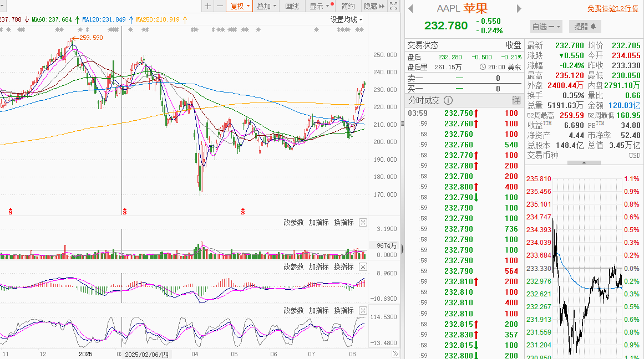
Task: Collapse quote details with small up arrow
Action: point(584,163)
